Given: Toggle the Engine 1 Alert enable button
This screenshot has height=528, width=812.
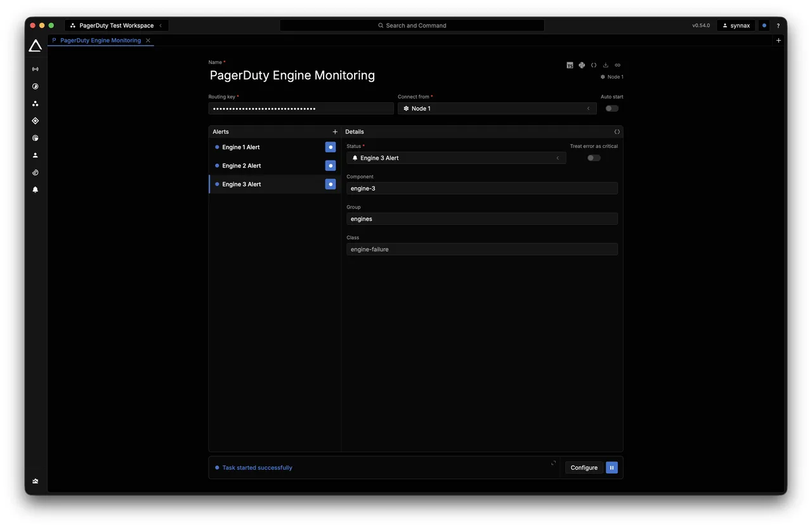Looking at the screenshot, I should (x=331, y=147).
